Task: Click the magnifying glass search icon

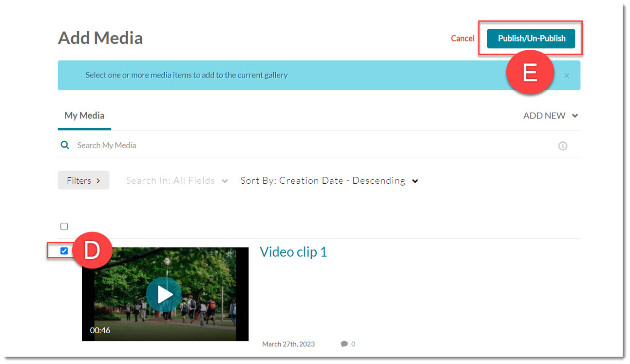Action: point(65,145)
